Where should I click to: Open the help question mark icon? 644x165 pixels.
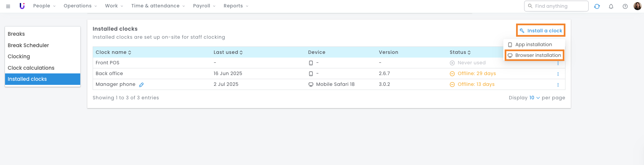coord(625,6)
